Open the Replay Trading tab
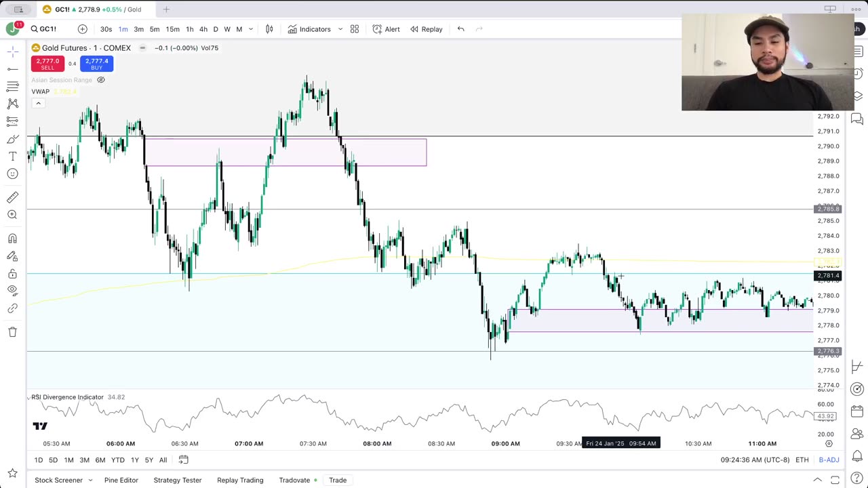 pos(240,481)
